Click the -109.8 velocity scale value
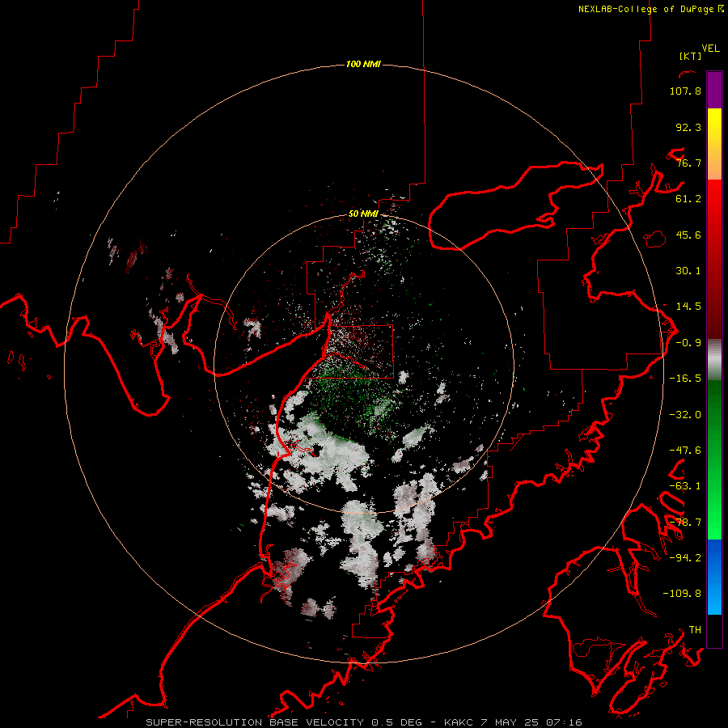This screenshot has width=728, height=728. 683,594
